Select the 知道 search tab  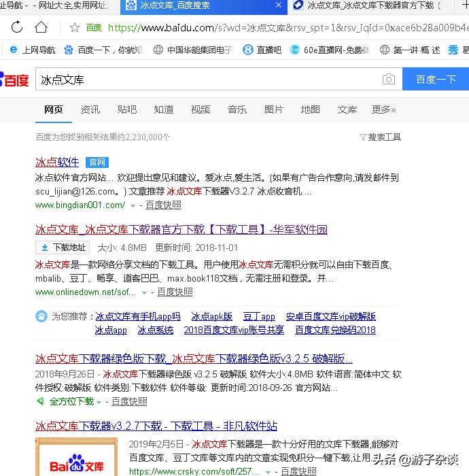(x=164, y=109)
